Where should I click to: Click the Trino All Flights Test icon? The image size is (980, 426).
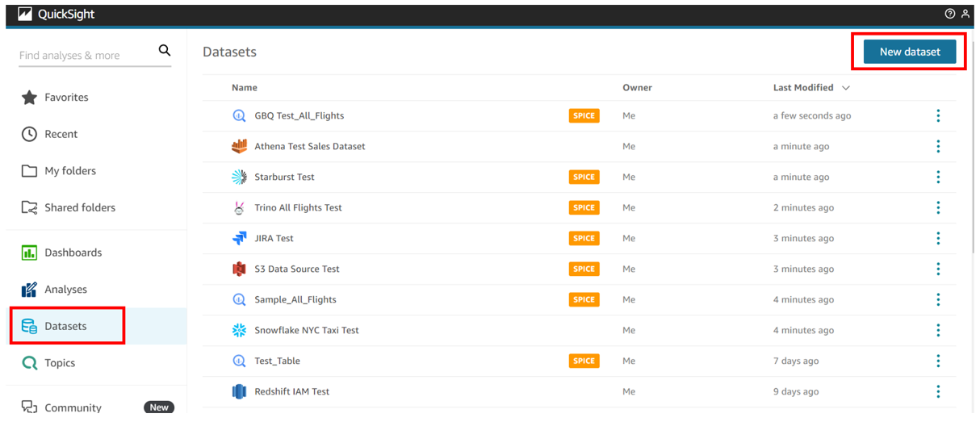click(x=239, y=208)
